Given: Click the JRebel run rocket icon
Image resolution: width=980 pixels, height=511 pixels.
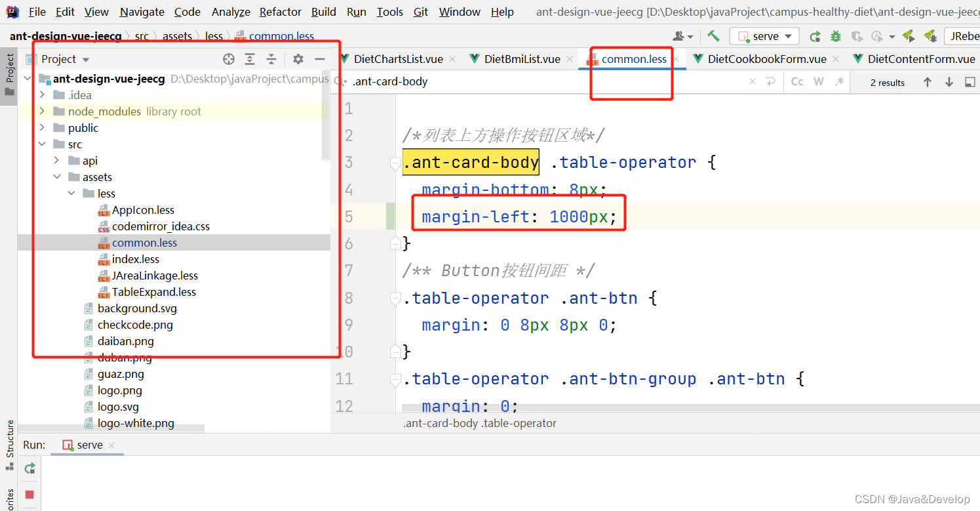Looking at the screenshot, I should tap(909, 36).
